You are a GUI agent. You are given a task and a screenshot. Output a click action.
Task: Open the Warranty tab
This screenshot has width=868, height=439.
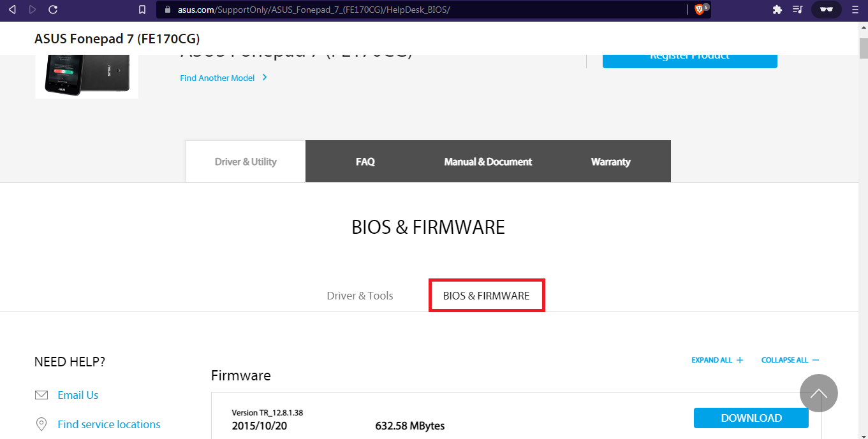610,162
